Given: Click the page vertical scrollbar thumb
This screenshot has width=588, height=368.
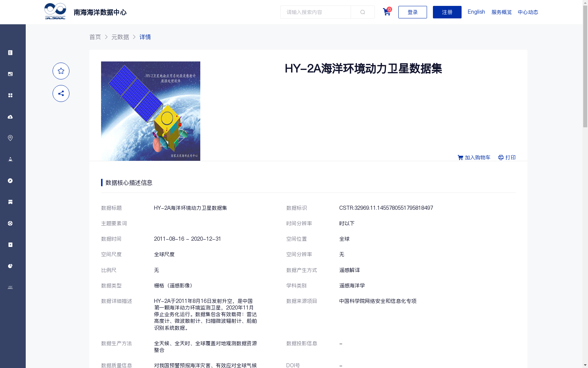Looking at the screenshot, I should [585, 66].
